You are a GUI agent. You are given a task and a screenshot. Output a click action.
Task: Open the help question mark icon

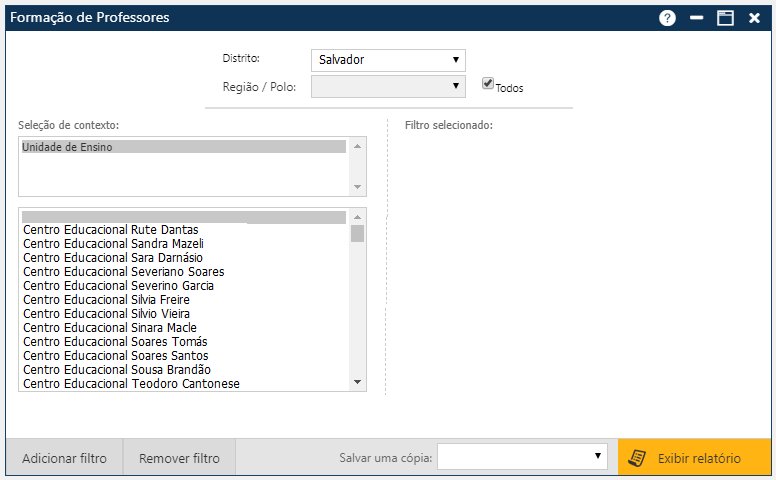(x=667, y=18)
